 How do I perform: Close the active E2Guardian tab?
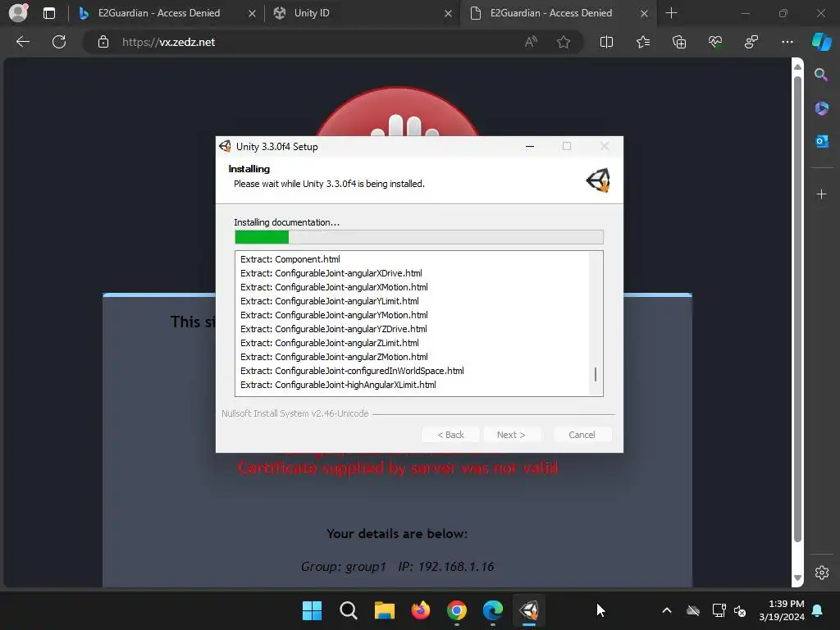tap(644, 13)
